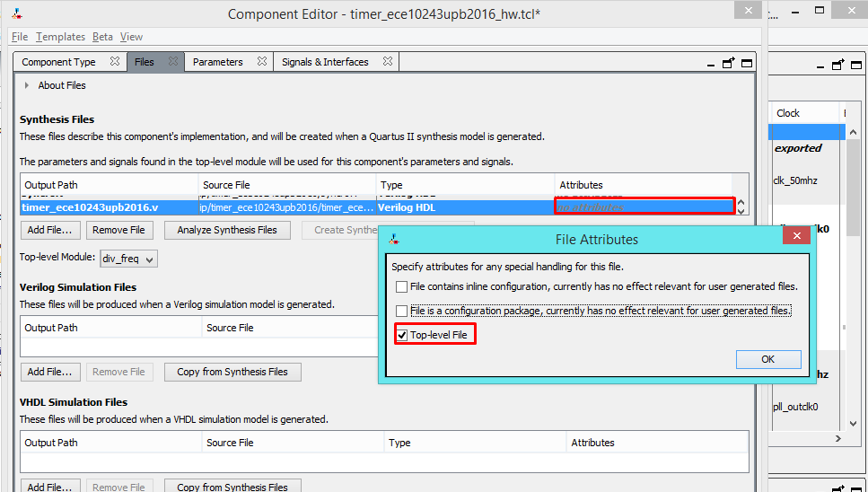Image resolution: width=868 pixels, height=492 pixels.
Task: Maximize background window panel icon
Action: click(856, 65)
